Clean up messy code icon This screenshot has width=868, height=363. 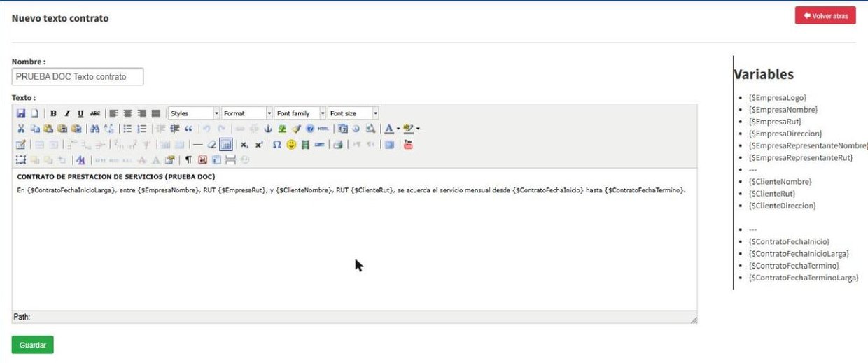[x=296, y=129]
